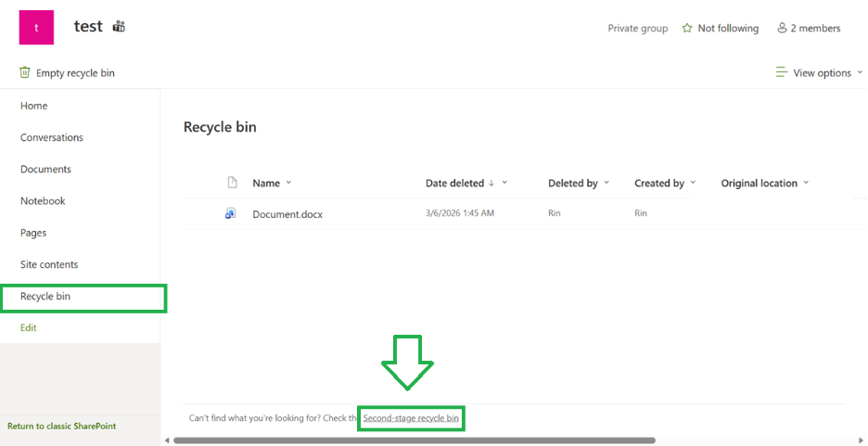Click the Not following button text
Image resolution: width=868 pixels, height=446 pixels.
tap(728, 28)
